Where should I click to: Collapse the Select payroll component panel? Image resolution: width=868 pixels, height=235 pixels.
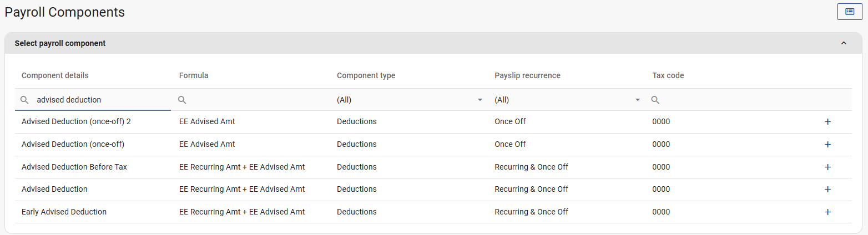(844, 43)
